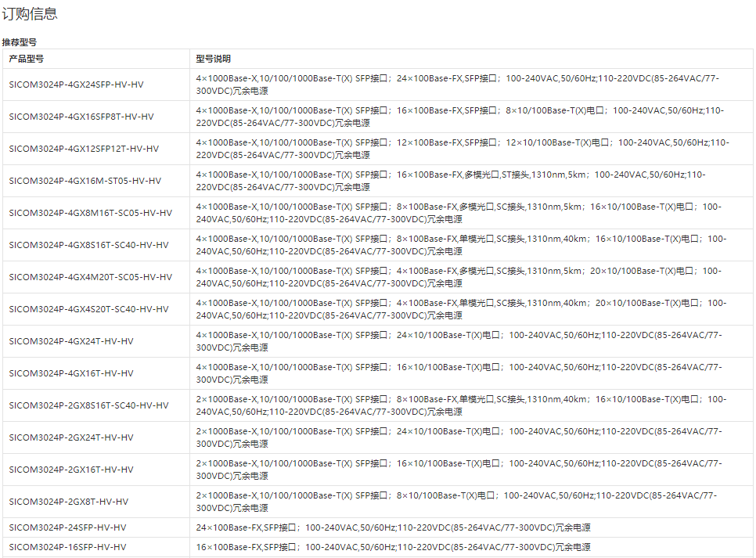Select model SICOM3024P-2GX8T-HV-HV
This screenshot has height=558, width=756.
(69, 502)
